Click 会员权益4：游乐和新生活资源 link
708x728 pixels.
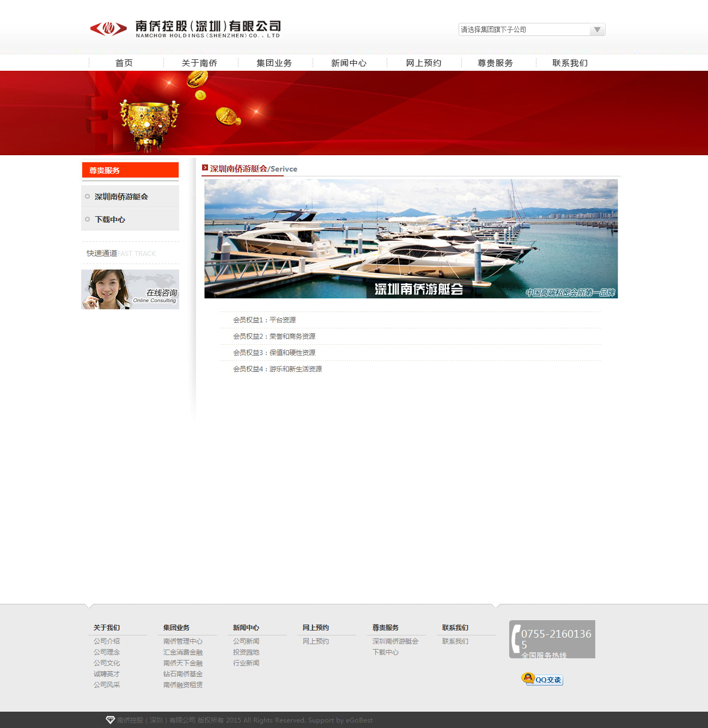click(277, 369)
